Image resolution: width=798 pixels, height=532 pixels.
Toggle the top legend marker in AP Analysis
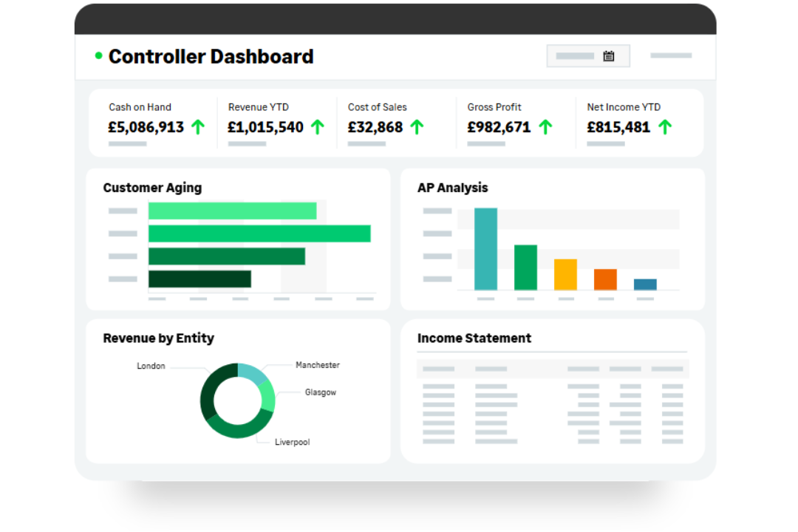pos(437,210)
